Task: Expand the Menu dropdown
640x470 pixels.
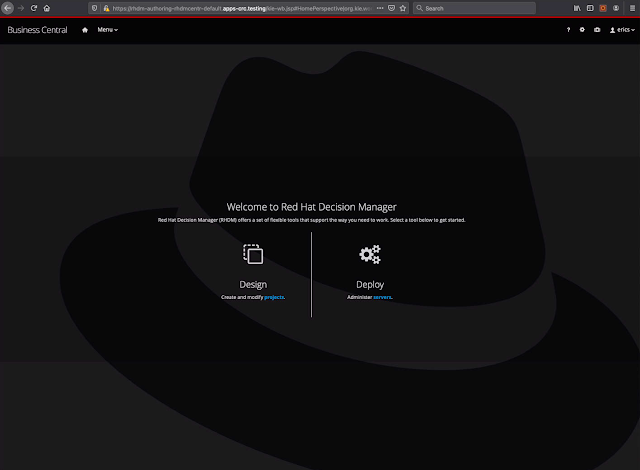Action: pyautogui.click(x=108, y=30)
